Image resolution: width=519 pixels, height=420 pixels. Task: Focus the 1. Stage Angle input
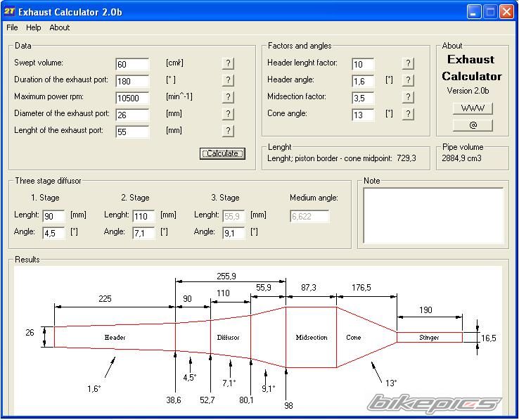coord(53,233)
